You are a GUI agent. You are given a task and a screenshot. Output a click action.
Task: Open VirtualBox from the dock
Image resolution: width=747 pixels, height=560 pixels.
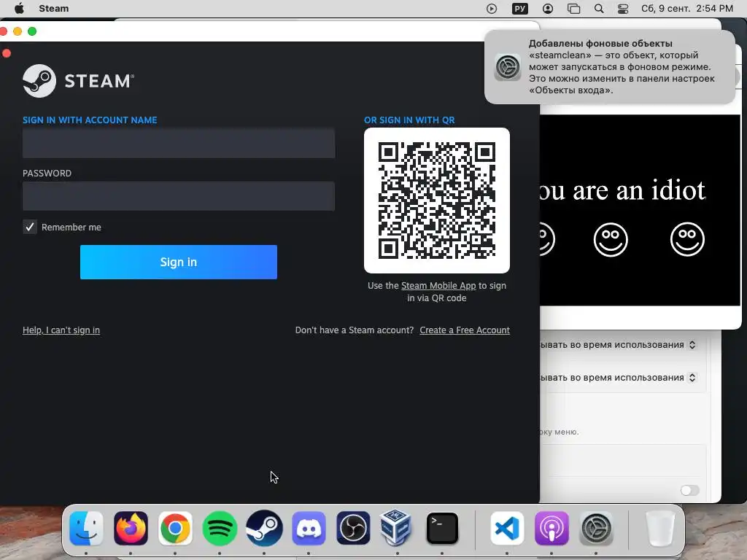398,528
